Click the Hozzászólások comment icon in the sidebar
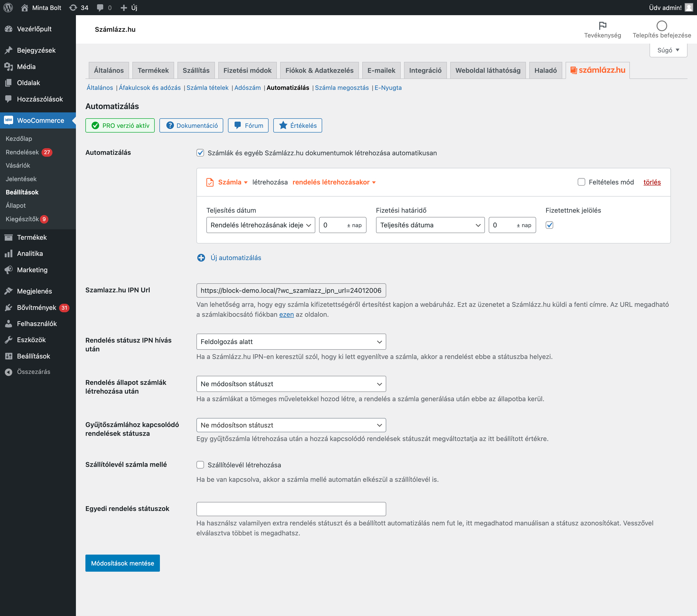The width and height of the screenshot is (697, 616). 9,99
